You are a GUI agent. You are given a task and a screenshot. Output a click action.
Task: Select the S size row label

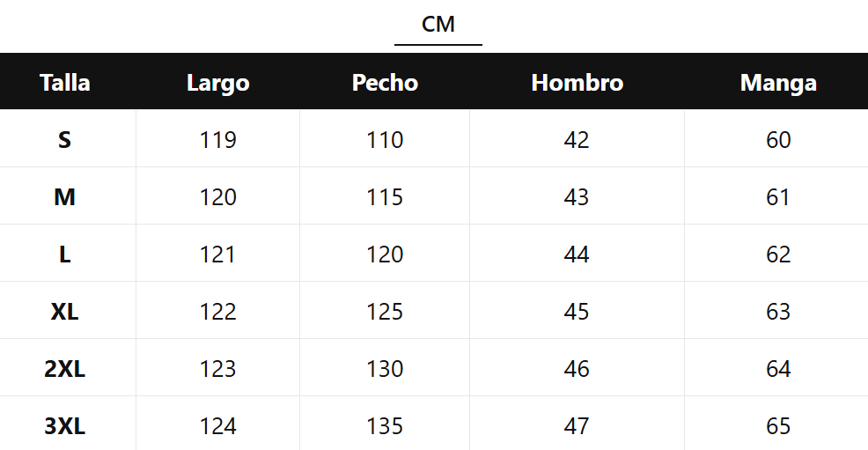(65, 140)
